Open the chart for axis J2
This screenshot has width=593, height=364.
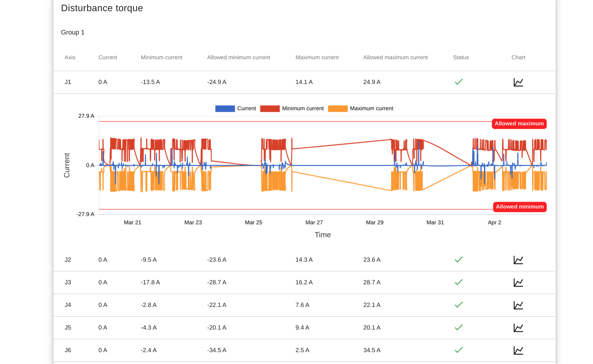518,260
